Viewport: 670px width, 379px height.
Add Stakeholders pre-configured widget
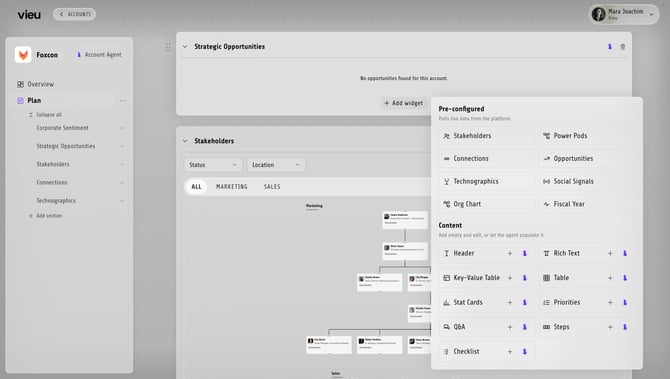pyautogui.click(x=486, y=136)
